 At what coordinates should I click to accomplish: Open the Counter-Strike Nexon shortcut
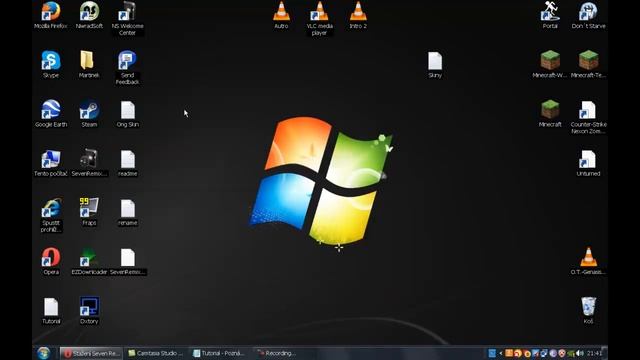[588, 117]
